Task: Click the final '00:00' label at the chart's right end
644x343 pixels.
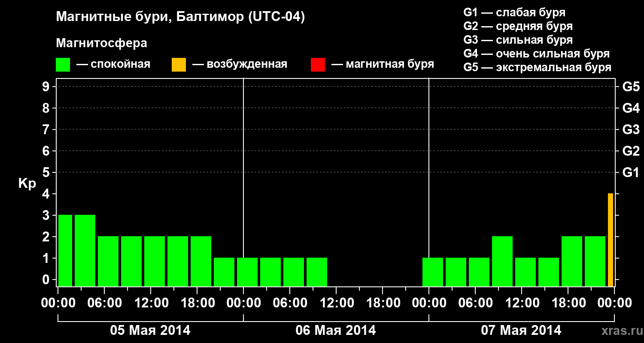Action: click(614, 303)
